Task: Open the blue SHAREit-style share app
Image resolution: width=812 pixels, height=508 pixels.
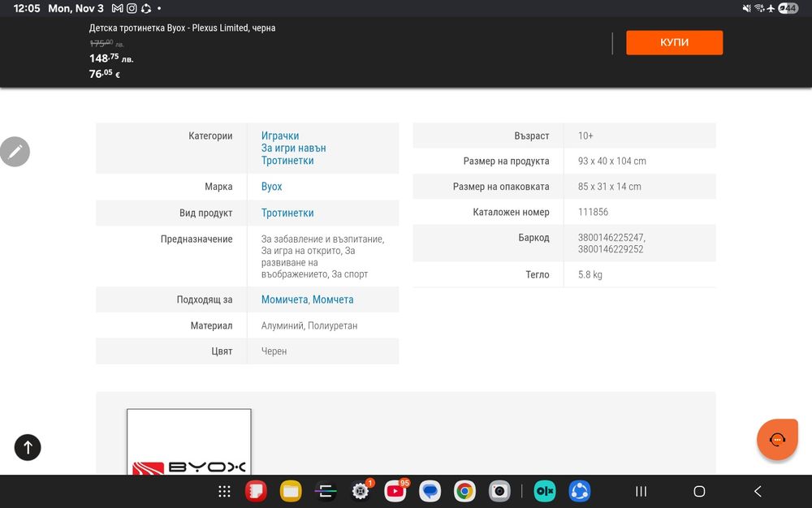Action: coord(580,492)
